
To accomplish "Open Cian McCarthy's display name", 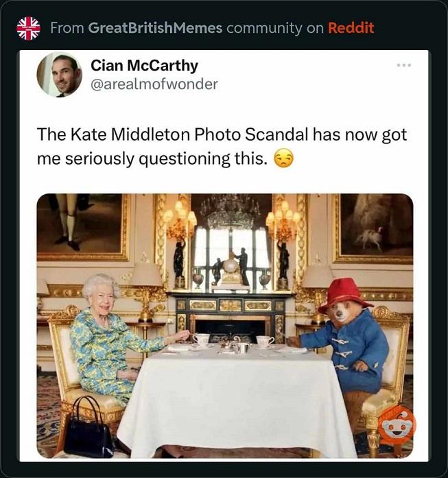I will pos(144,66).
